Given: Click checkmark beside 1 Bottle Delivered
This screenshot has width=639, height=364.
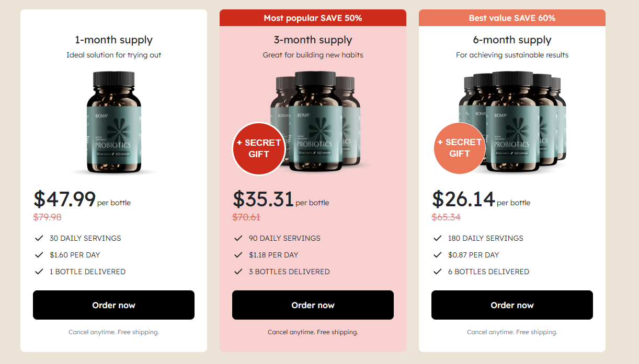Looking at the screenshot, I should [x=39, y=272].
